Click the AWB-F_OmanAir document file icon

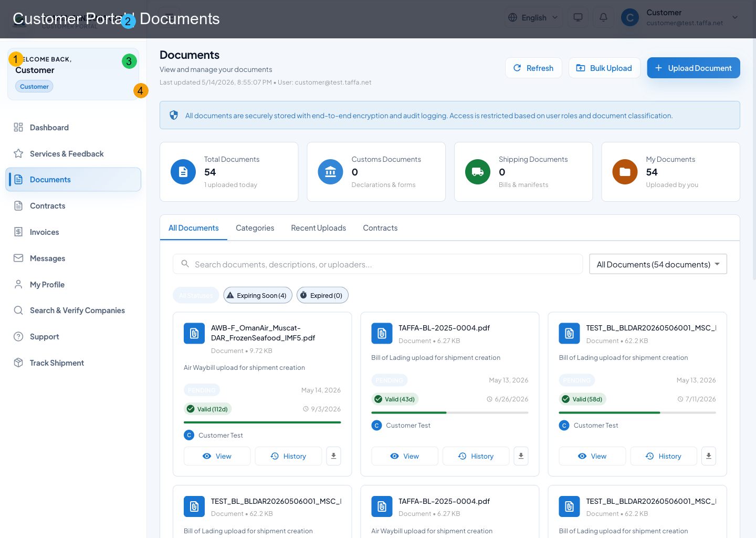coord(194,333)
